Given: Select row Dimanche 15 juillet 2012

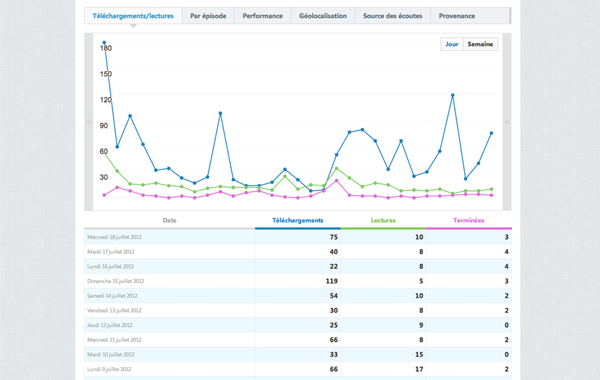Looking at the screenshot, I should coord(298,281).
